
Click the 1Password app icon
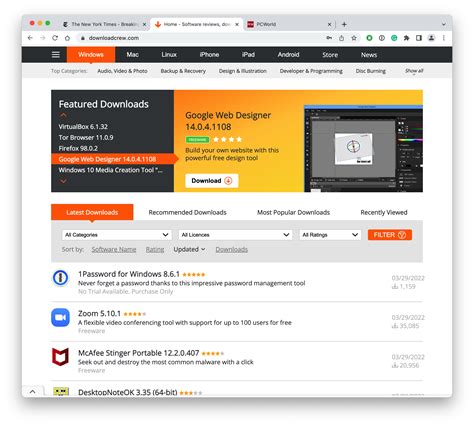tap(60, 278)
